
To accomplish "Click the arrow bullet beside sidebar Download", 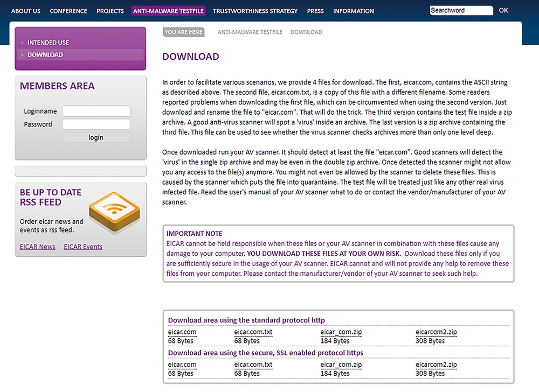I will (23, 55).
